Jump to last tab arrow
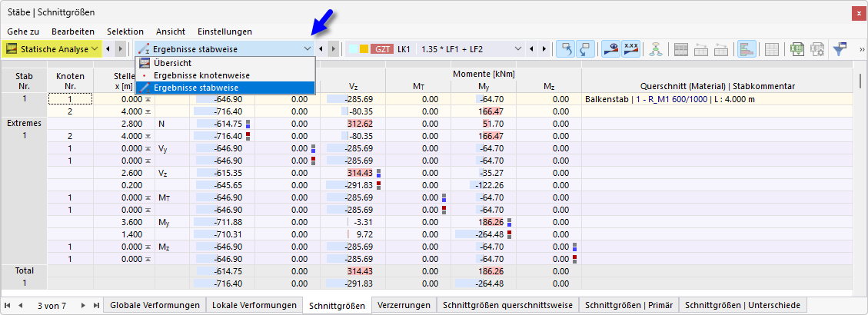The image size is (868, 315). tap(96, 305)
